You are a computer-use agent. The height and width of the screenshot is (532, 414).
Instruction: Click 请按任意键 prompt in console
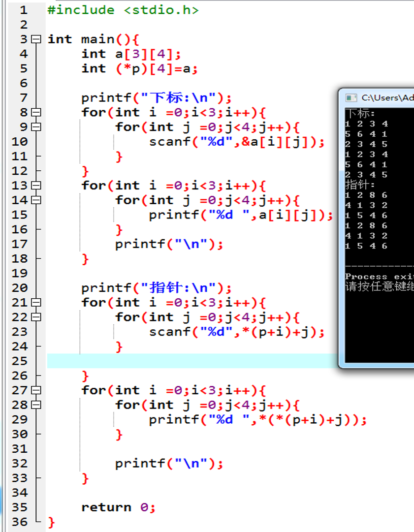click(x=380, y=287)
